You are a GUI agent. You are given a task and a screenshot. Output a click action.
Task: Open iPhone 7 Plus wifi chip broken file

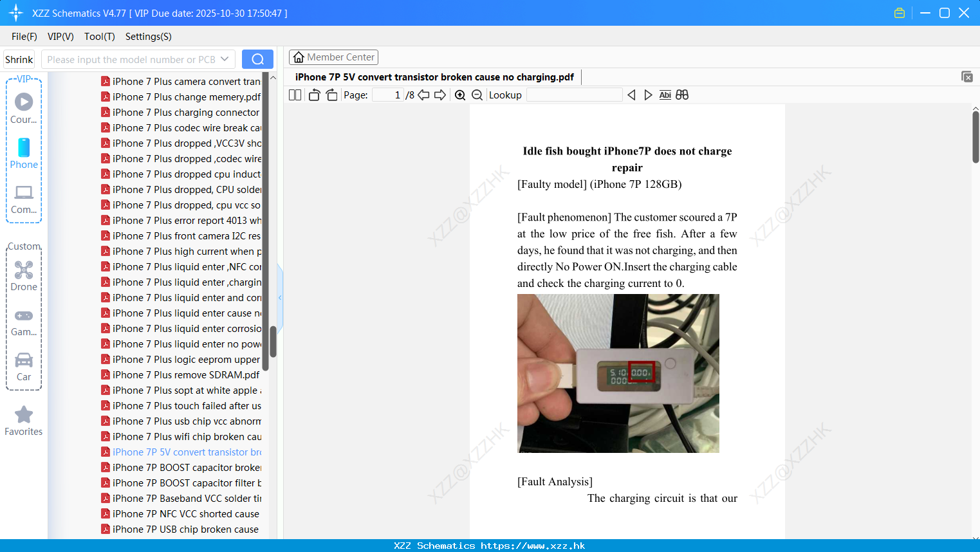coord(181,436)
